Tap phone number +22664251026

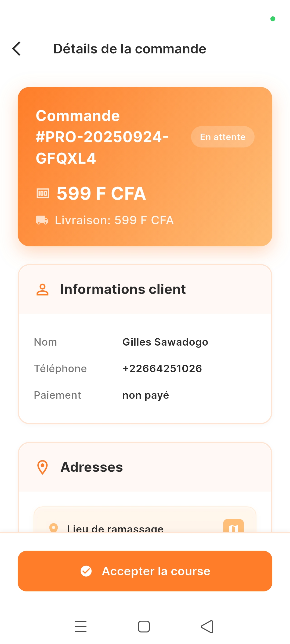(162, 369)
